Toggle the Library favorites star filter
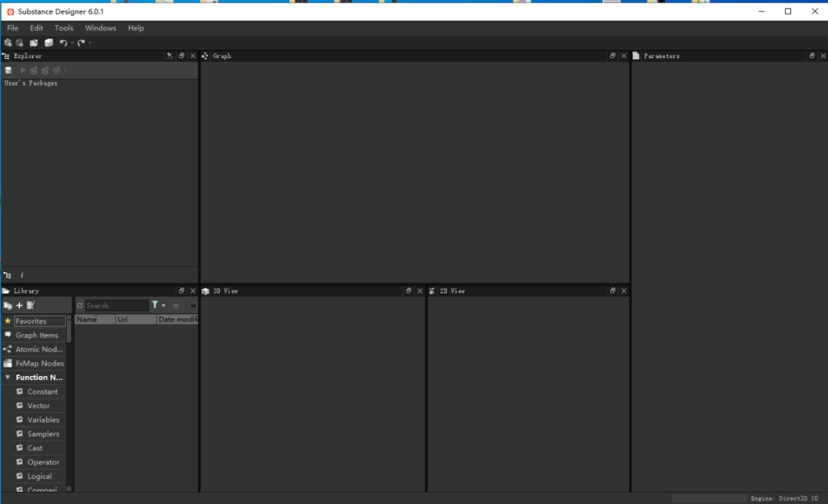Screen dimensions: 828x504 [x=176, y=305]
